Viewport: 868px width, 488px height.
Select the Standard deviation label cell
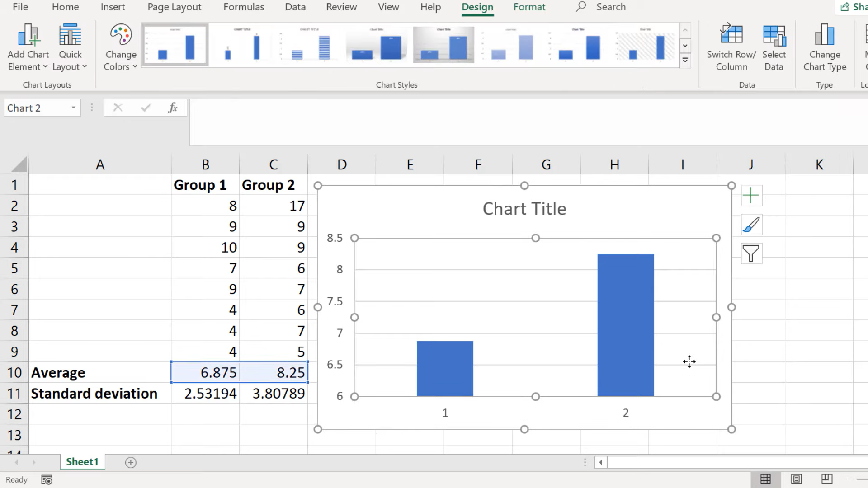point(100,394)
